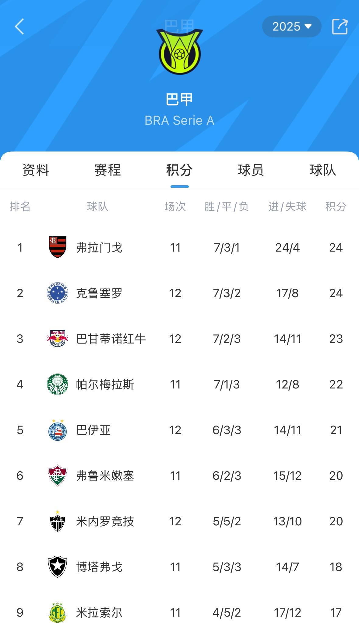
Task: Tap the Bahia club crest
Action: [58, 430]
